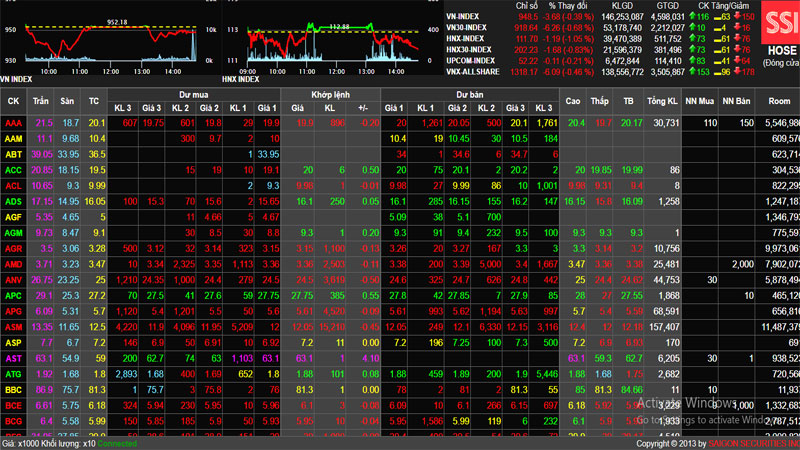800x450 pixels.
Task: Sort the table by CK column header
Action: tap(13, 101)
